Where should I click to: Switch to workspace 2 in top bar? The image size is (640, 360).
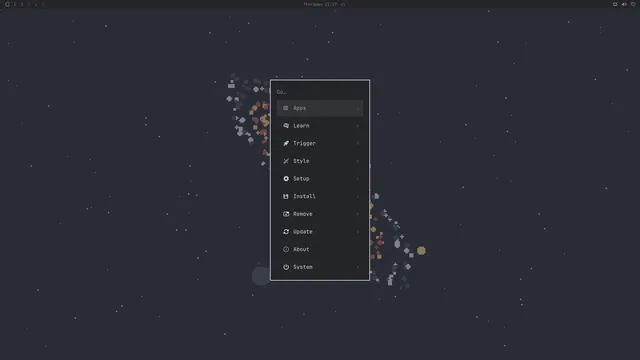[x=22, y=4]
